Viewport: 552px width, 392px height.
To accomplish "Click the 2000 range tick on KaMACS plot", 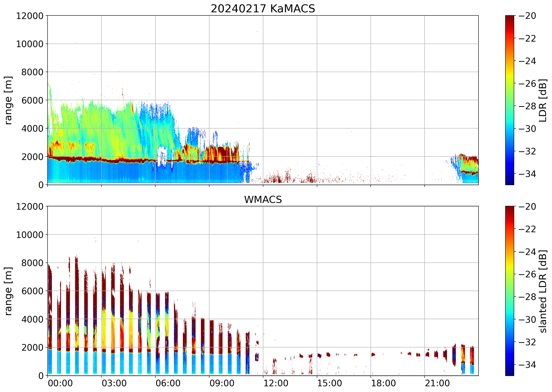I will click(32, 157).
